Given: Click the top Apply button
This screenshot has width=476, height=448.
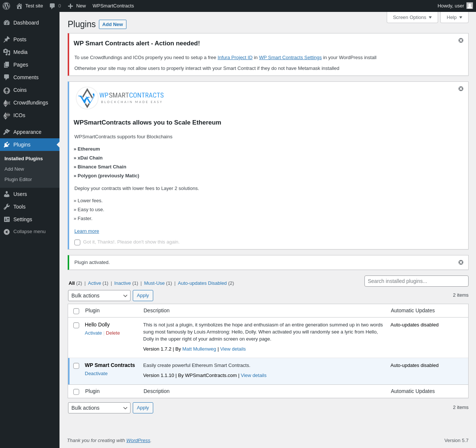Looking at the screenshot, I should pyautogui.click(x=143, y=296).
